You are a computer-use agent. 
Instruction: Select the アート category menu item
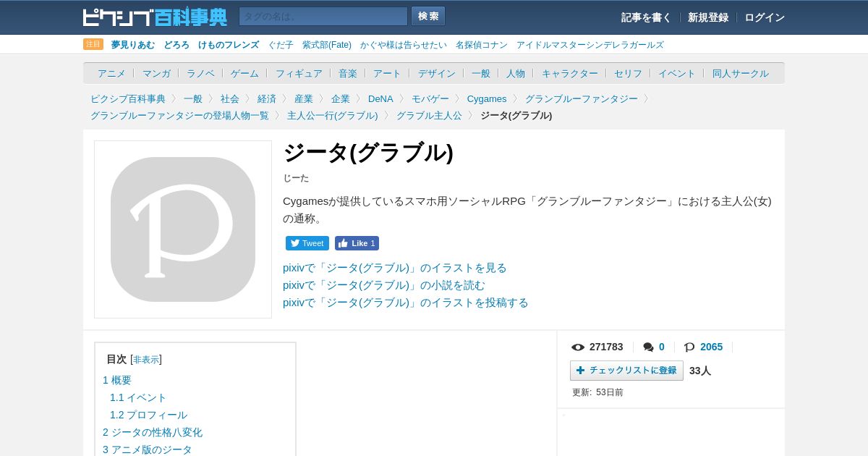tap(387, 73)
